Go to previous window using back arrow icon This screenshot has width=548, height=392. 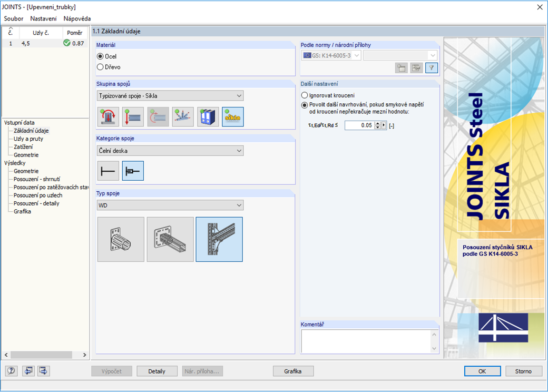tap(28, 371)
